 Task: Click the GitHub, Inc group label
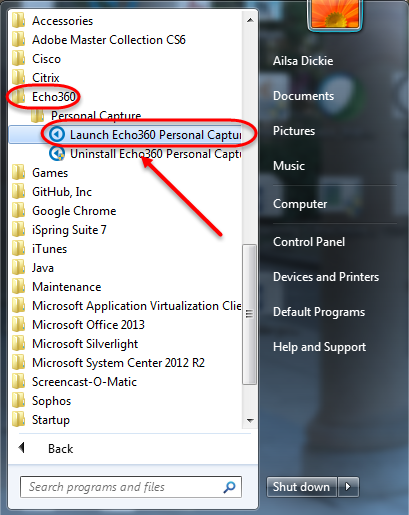[x=62, y=192]
